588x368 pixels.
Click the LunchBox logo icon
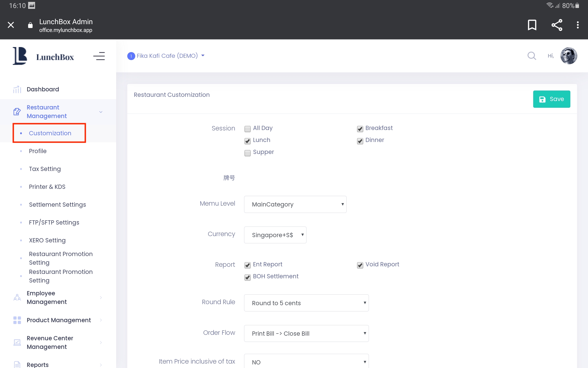point(20,56)
